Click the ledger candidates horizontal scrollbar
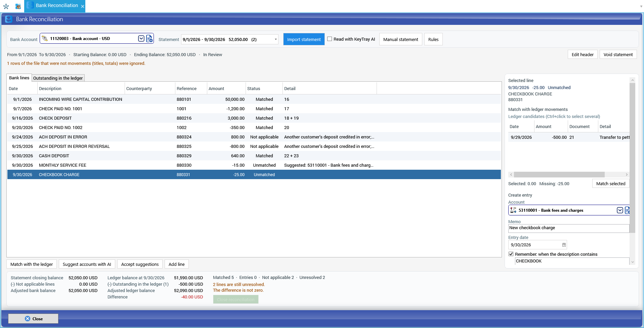 tap(559, 175)
